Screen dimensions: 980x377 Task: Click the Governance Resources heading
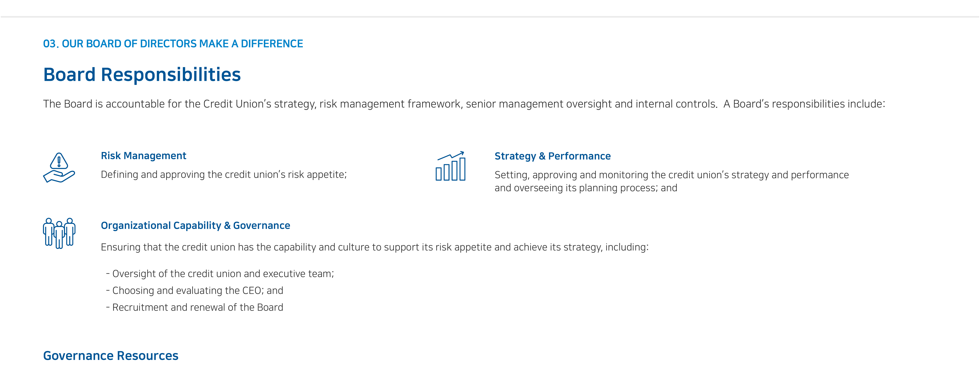tap(111, 356)
